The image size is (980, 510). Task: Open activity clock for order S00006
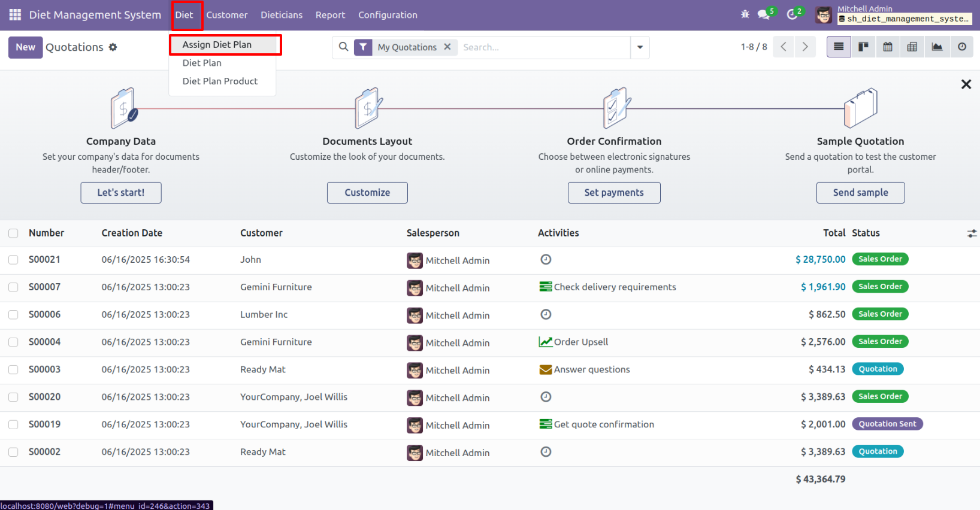coord(546,314)
